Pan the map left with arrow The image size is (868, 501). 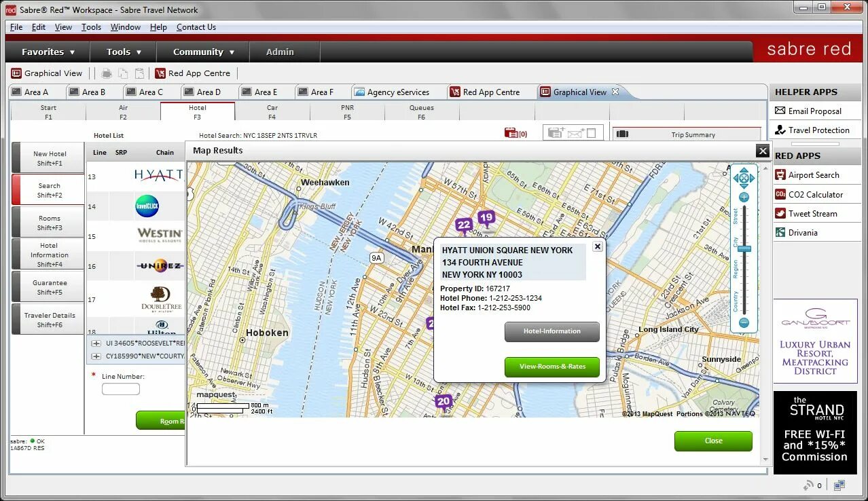(x=736, y=179)
